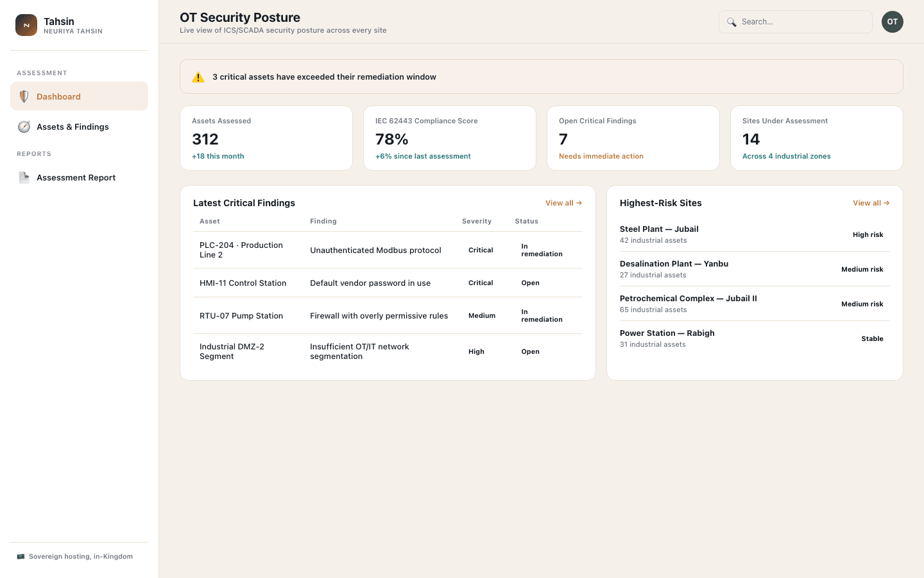Click the High risk badge for Steel Plant

click(x=868, y=235)
